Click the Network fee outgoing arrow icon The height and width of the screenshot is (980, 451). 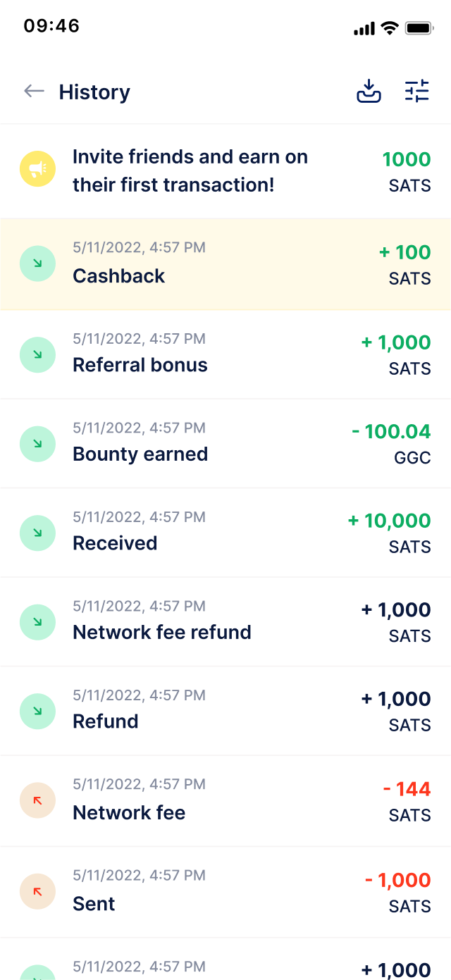[37, 800]
